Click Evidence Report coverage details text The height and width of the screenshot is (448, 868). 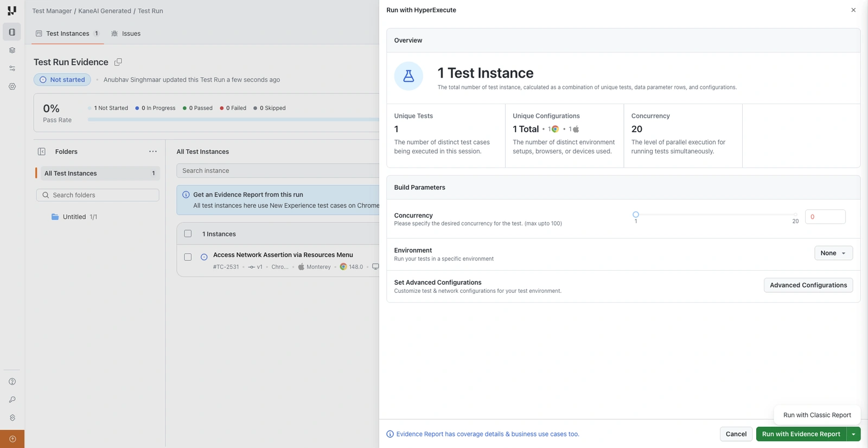(x=488, y=434)
